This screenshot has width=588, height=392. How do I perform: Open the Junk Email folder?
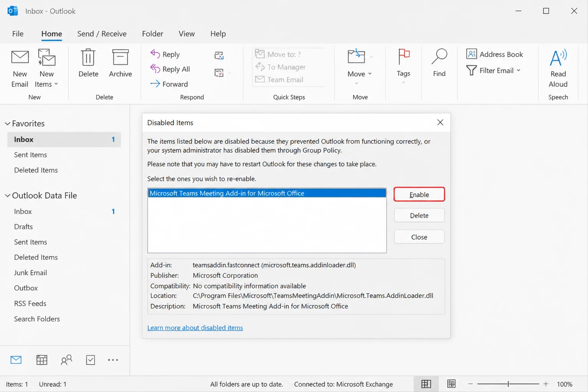click(30, 273)
